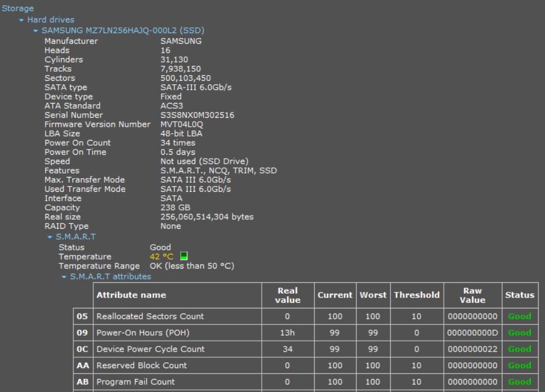Click the Features value S.M.A.R.T., NCQ, TRIM, SSD
Viewport: 545px width, 392px height.
click(x=218, y=171)
